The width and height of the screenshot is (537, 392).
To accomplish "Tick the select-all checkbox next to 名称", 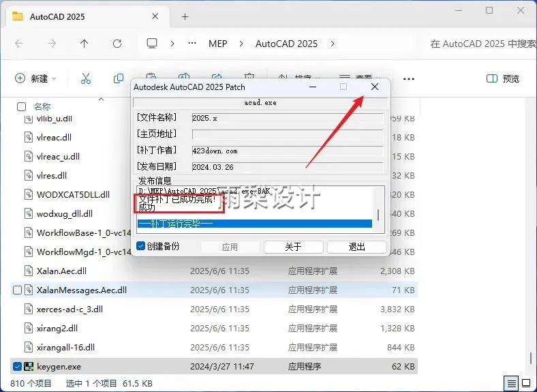I will pyautogui.click(x=21, y=107).
